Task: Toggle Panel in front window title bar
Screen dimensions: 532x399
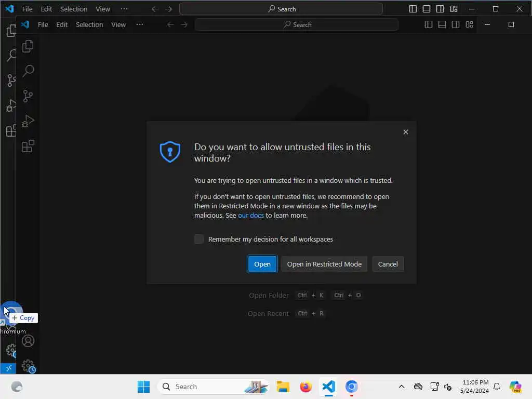Action: pyautogui.click(x=442, y=24)
